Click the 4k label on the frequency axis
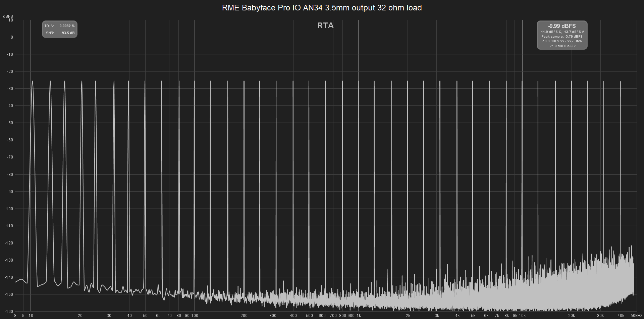644x319 pixels. click(x=457, y=316)
